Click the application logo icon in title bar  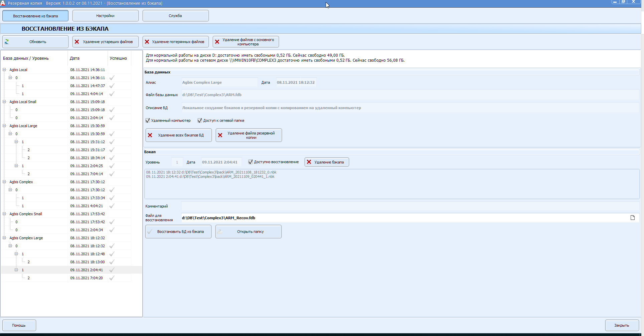[x=3, y=3]
